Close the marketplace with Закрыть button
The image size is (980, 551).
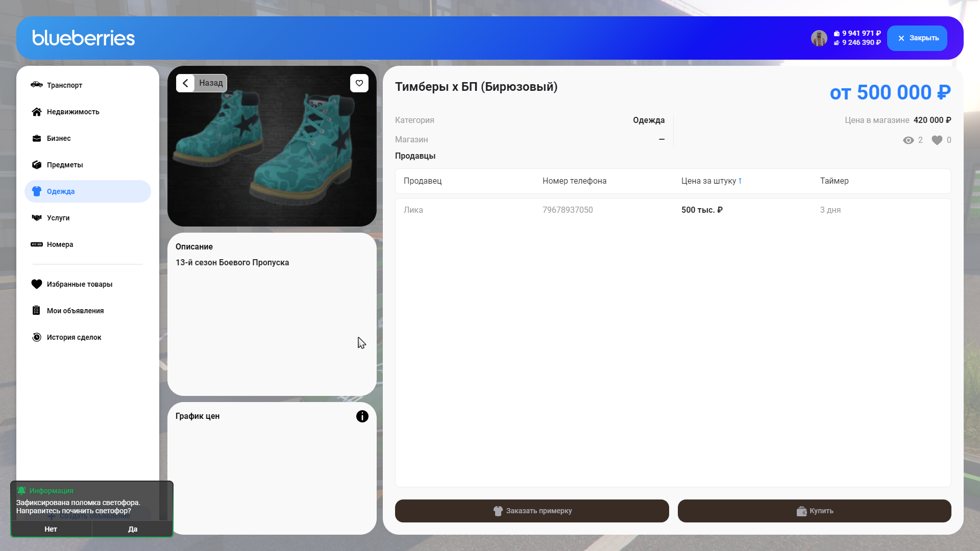click(x=917, y=38)
